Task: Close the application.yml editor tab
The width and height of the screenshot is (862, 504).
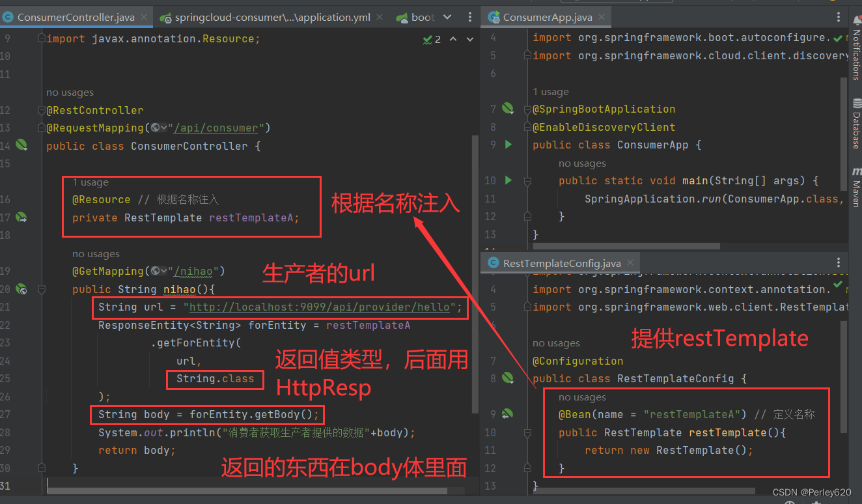Action: click(x=380, y=18)
